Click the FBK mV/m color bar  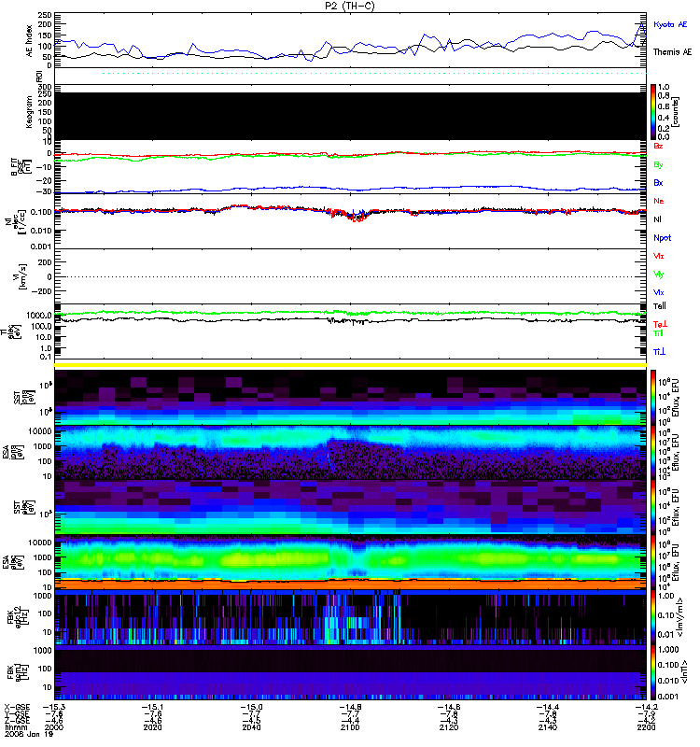click(x=653, y=616)
